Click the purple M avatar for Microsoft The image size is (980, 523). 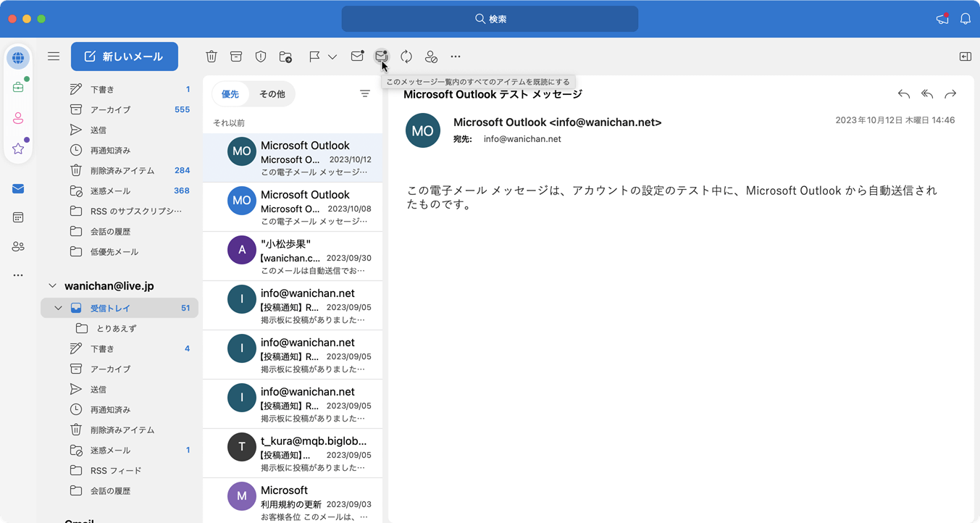(x=242, y=496)
